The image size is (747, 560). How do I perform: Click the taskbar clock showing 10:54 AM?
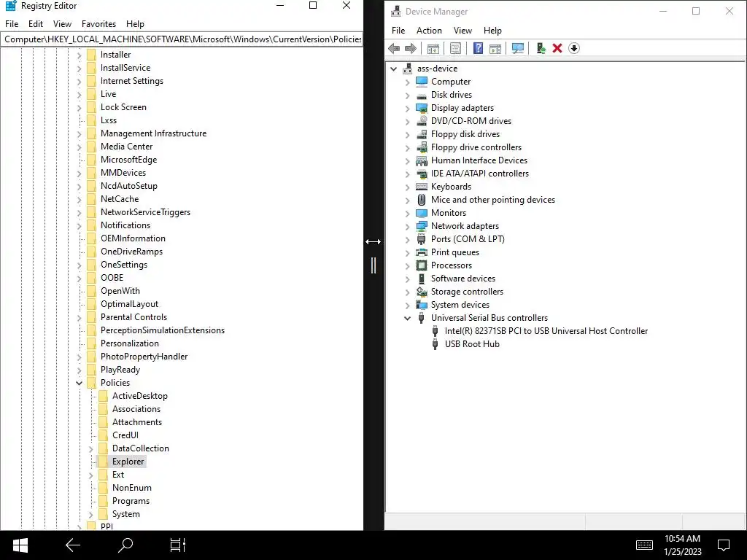[682, 539]
